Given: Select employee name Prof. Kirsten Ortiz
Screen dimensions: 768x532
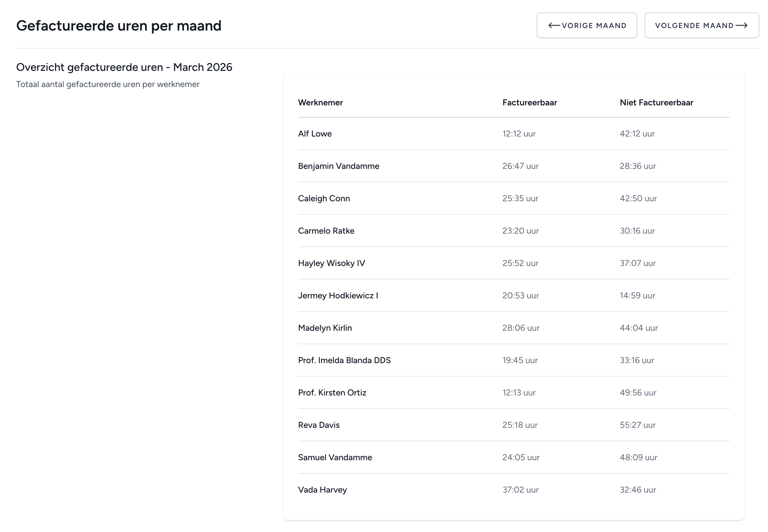Looking at the screenshot, I should tap(332, 392).
